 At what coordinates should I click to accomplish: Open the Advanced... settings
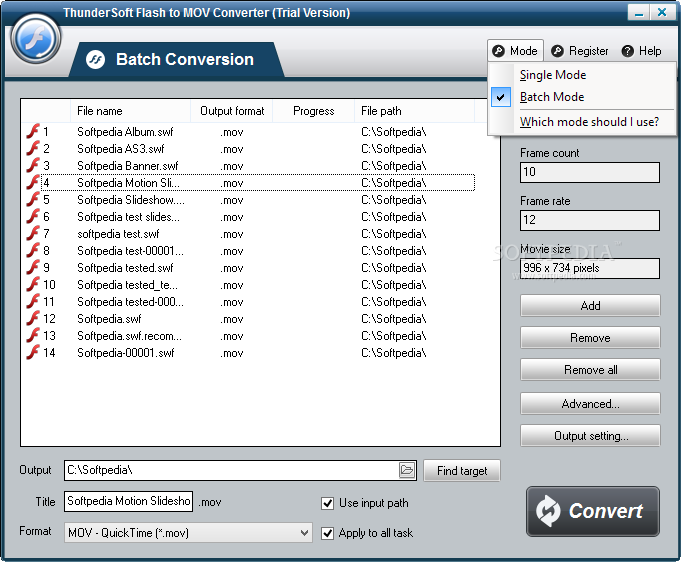pos(590,404)
